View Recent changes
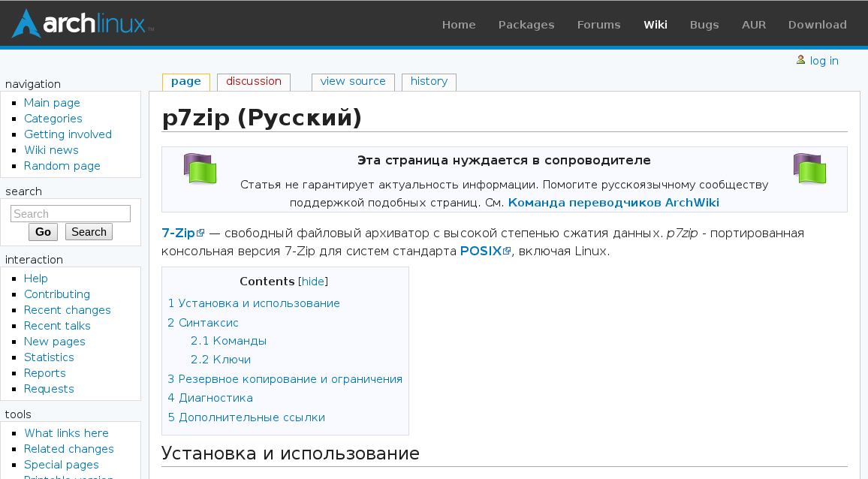Viewport: 868px width, 479px height. [67, 310]
